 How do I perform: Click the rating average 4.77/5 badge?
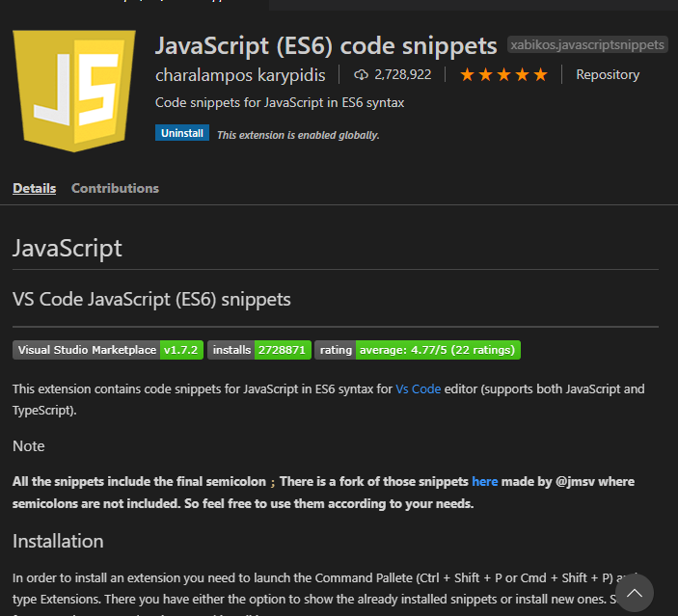tap(418, 350)
